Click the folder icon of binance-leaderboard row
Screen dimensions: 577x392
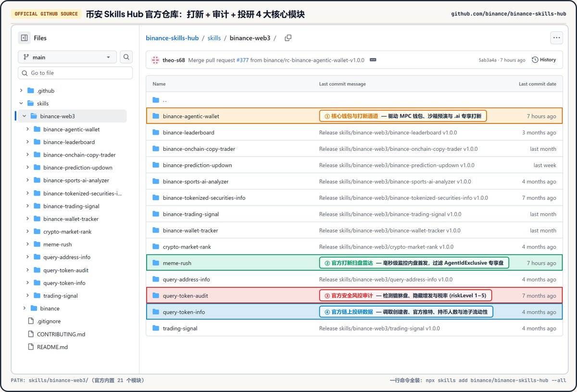click(156, 133)
